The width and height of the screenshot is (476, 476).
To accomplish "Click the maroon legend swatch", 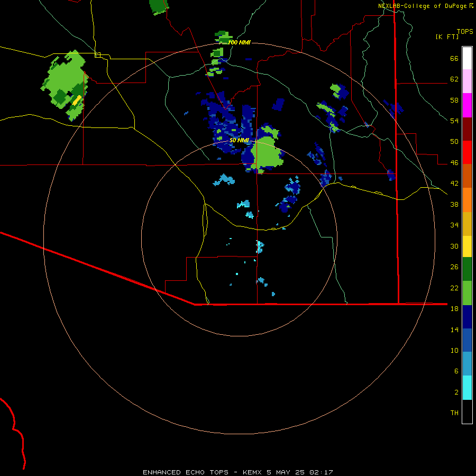I will (x=467, y=129).
